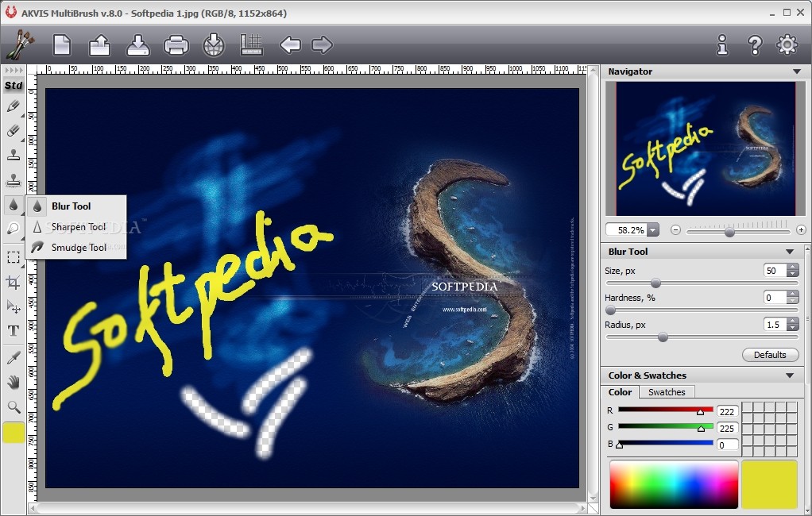
Task: Click the Radius px value field
Action: click(x=775, y=324)
